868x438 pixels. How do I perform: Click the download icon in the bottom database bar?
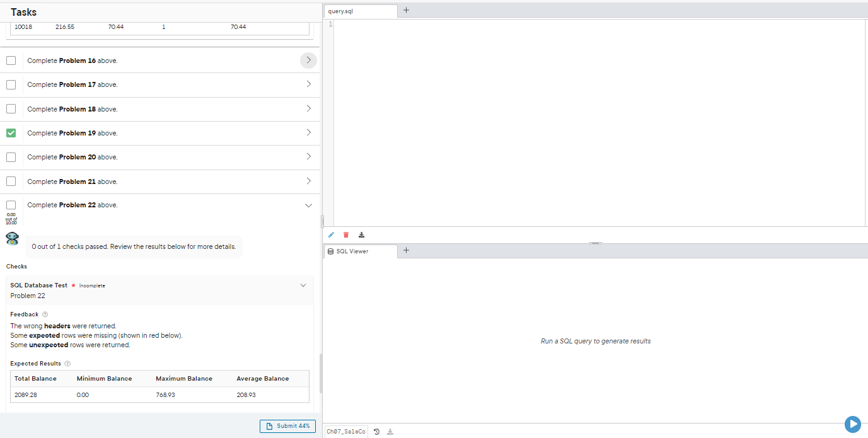pyautogui.click(x=390, y=432)
